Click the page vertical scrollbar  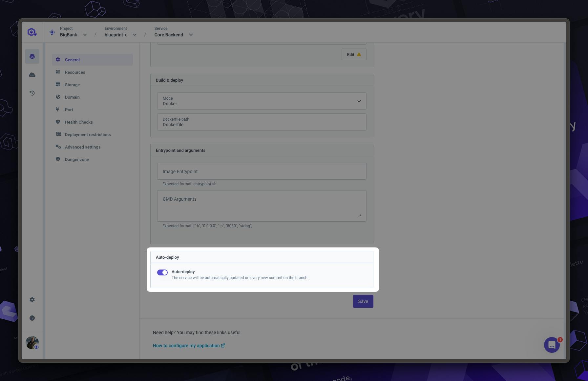[565, 201]
